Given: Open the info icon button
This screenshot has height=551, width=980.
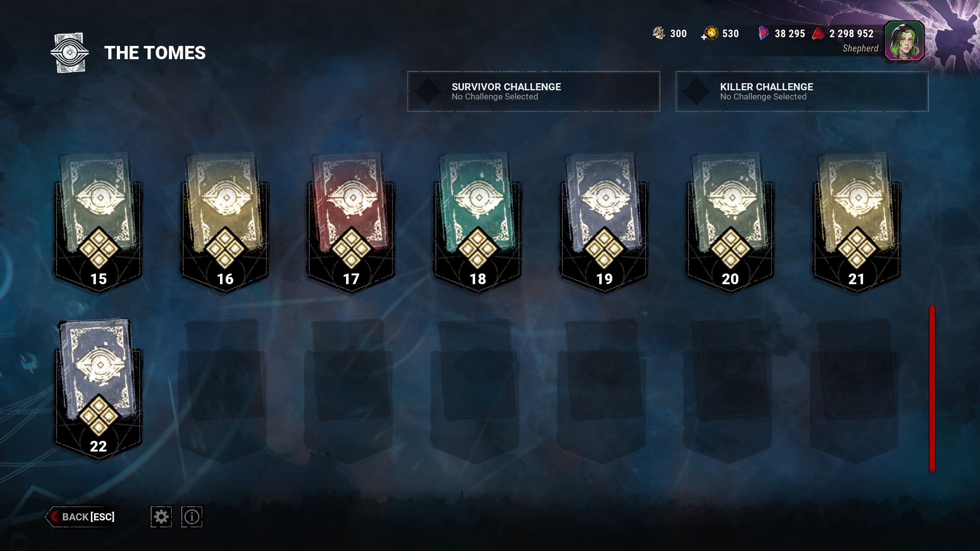Looking at the screenshot, I should coord(192,517).
